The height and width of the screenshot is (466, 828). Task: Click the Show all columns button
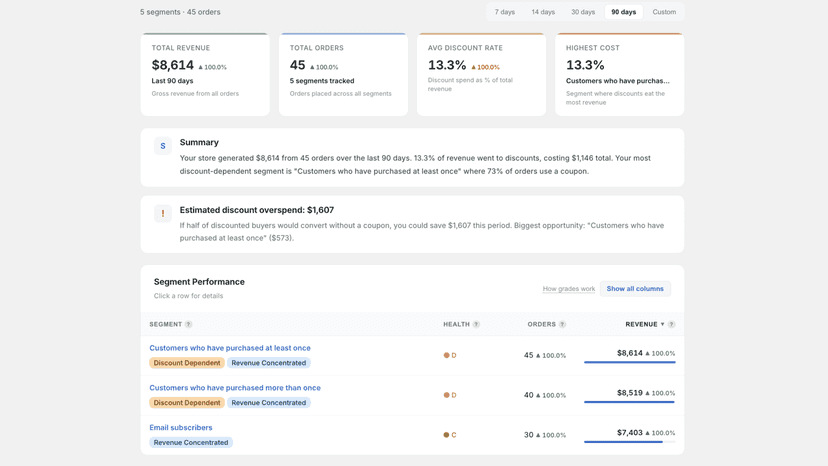pos(635,288)
